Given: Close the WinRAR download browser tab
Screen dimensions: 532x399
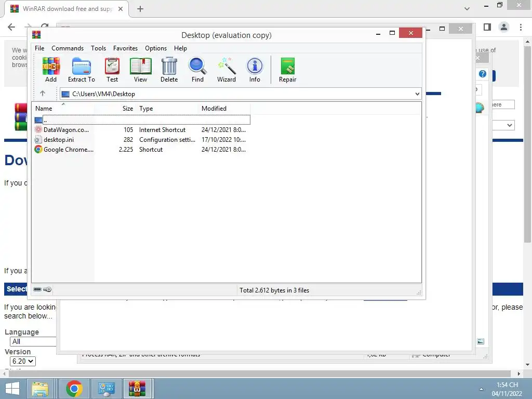Looking at the screenshot, I should click(121, 9).
